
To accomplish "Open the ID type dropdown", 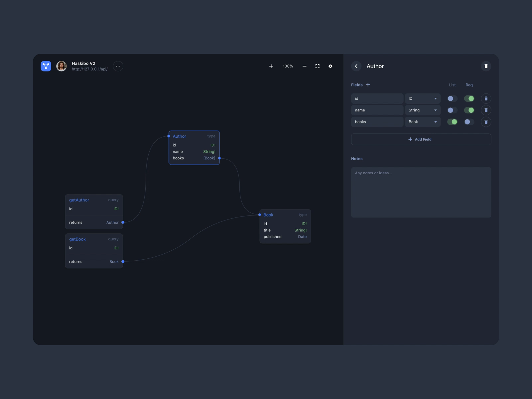I will tap(422, 98).
